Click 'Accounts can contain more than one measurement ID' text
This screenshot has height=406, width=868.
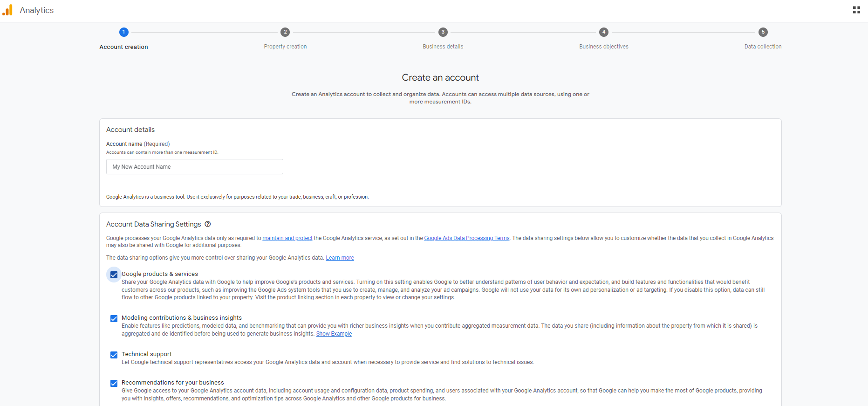[162, 152]
